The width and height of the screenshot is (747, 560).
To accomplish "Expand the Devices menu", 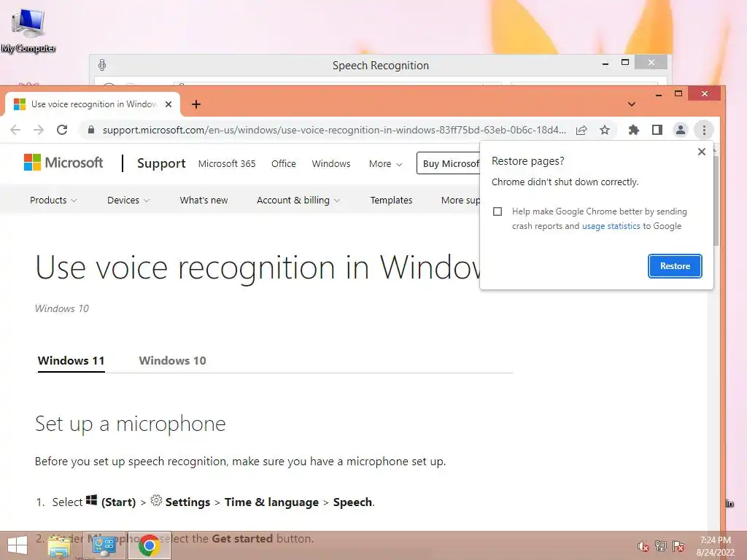I will (x=128, y=200).
